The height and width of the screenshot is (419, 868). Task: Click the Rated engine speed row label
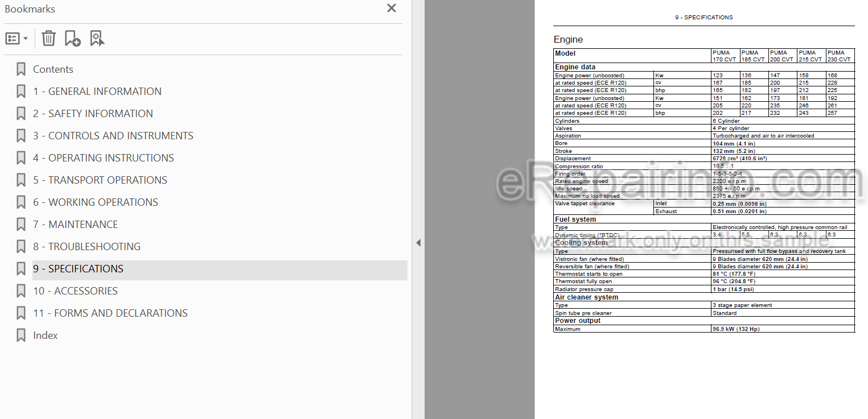[x=581, y=181]
